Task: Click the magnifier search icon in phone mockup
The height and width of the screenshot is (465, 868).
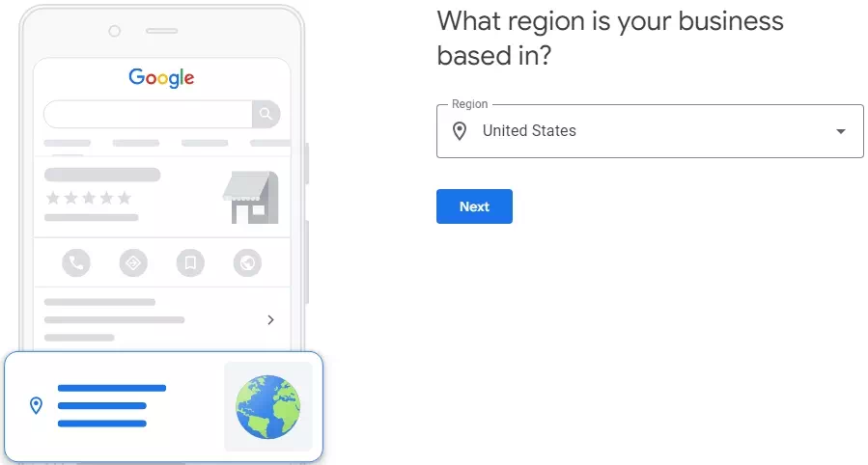Action: [x=266, y=115]
